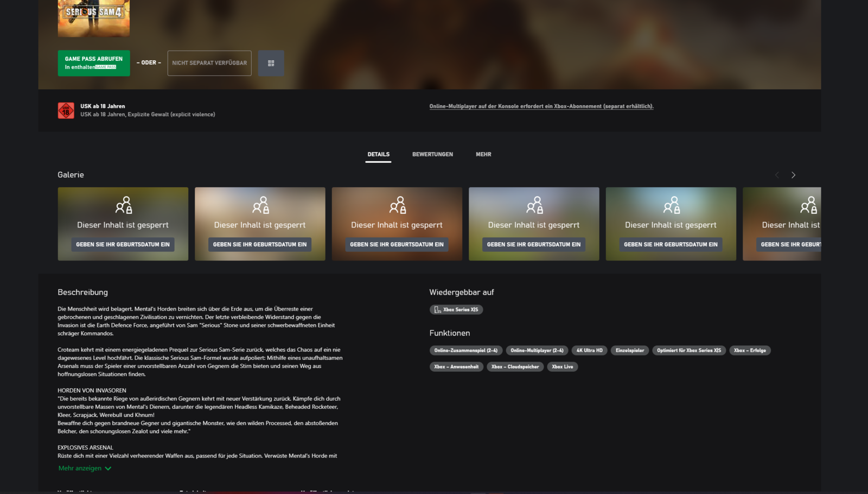Click the HORDEN VON INVASOREN text
Viewport: 868px width, 494px height.
tap(92, 390)
